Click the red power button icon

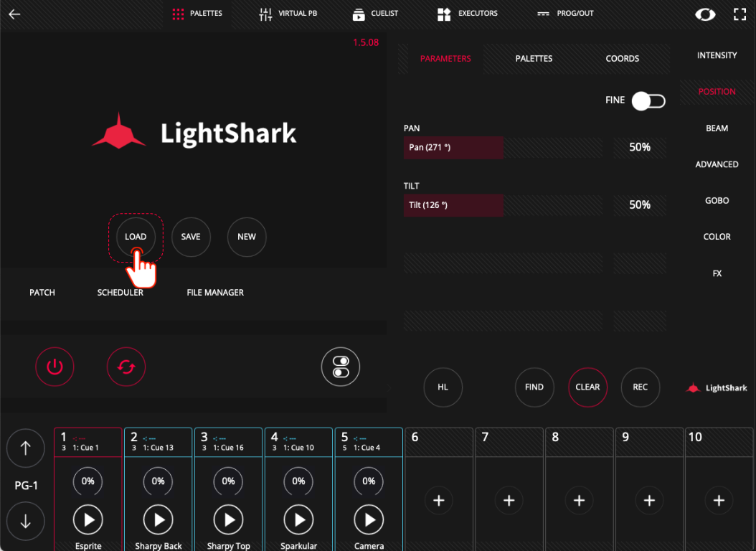click(x=55, y=367)
